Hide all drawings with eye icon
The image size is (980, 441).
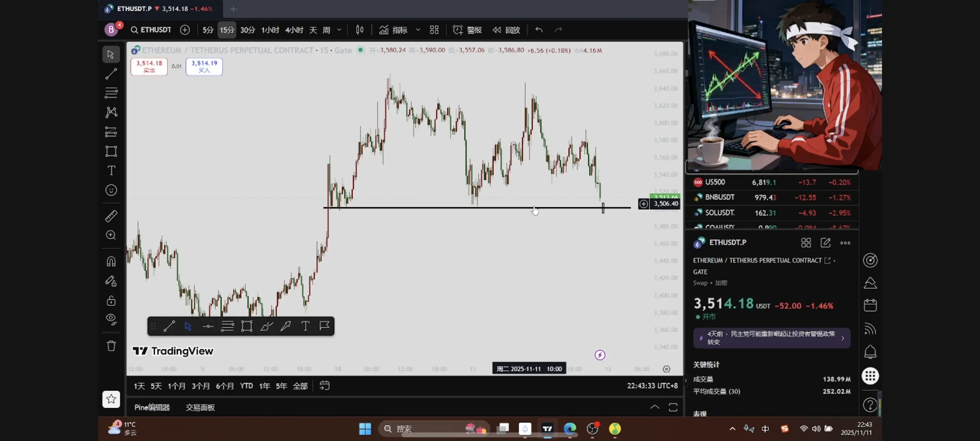[x=111, y=319]
